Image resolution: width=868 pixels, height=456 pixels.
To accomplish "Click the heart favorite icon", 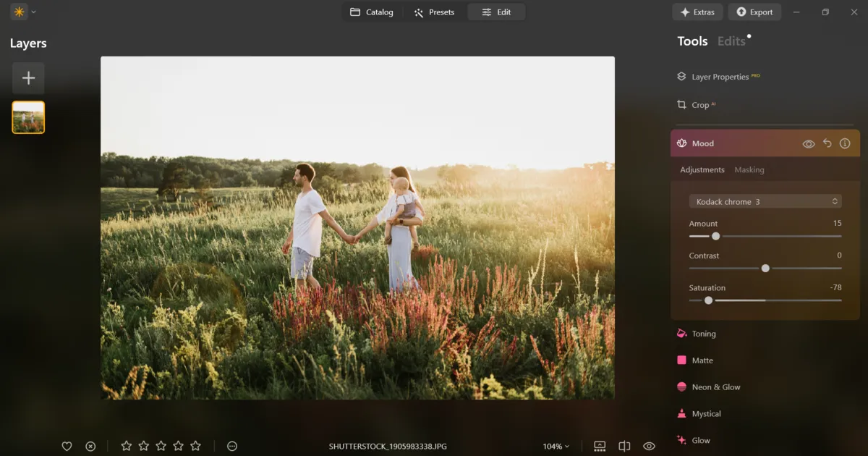I will [x=67, y=447].
